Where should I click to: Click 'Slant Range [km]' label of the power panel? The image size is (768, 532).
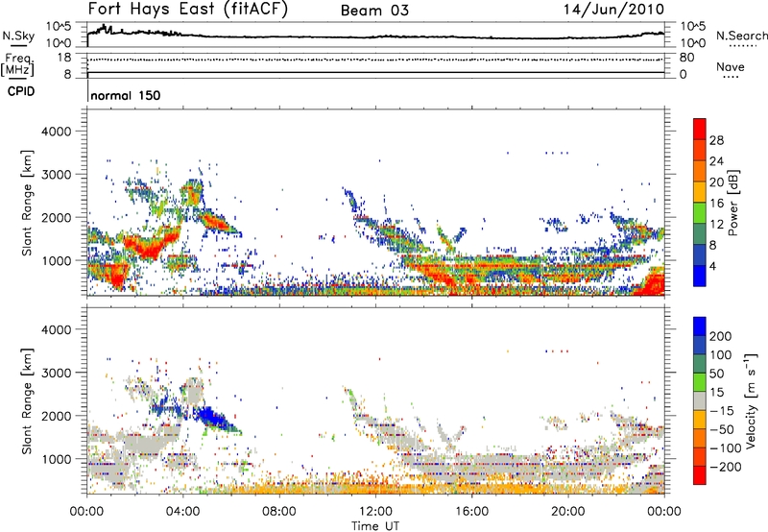point(27,203)
